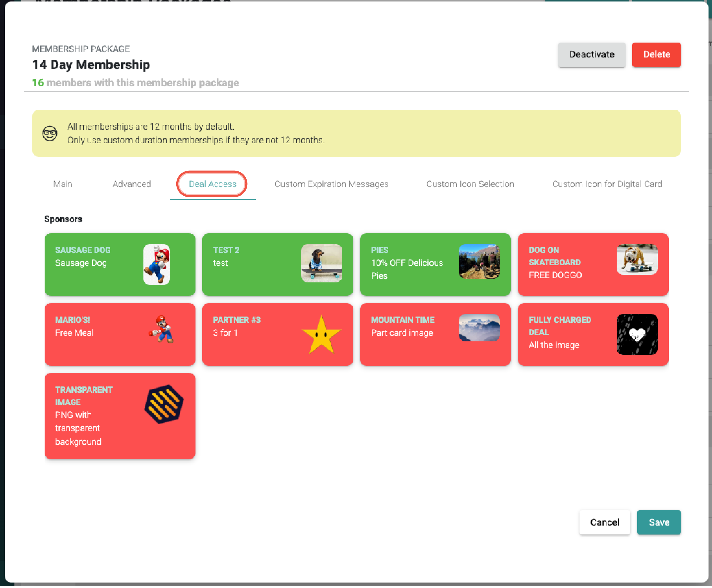The image size is (712, 588).
Task: Open the Main tab
Action: [x=63, y=184]
